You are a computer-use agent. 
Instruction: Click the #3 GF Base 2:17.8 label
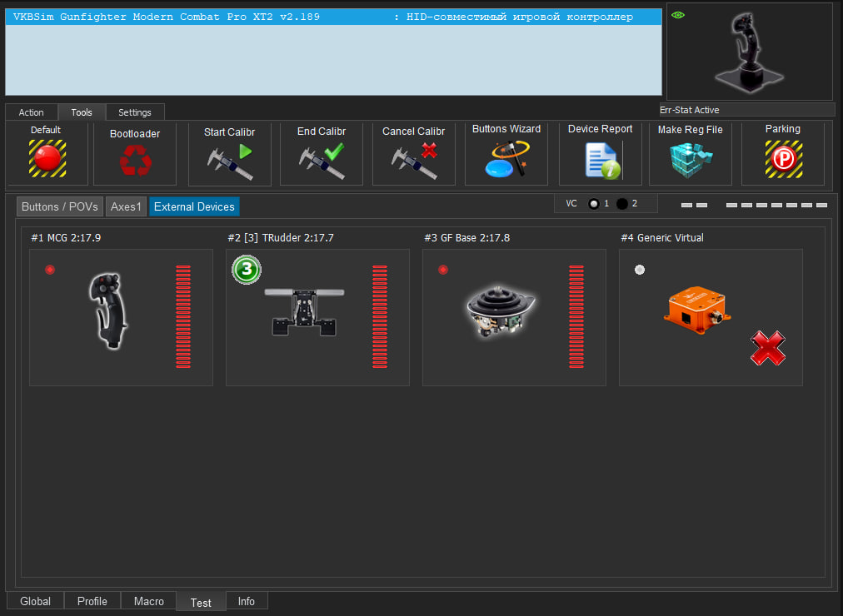click(466, 237)
